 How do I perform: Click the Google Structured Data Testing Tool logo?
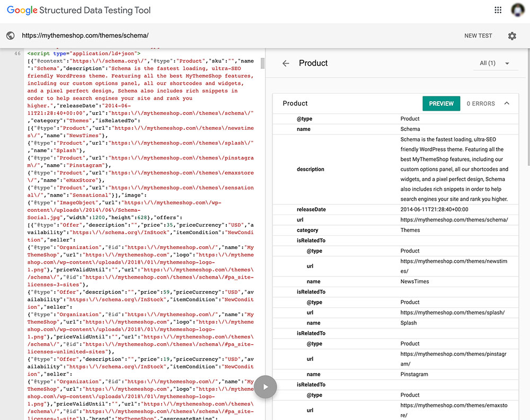[79, 11]
